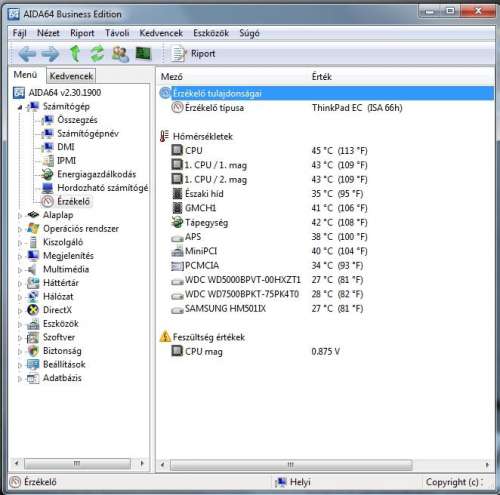The image size is (500, 495).
Task: Click the DirectX icon
Action: [33, 310]
